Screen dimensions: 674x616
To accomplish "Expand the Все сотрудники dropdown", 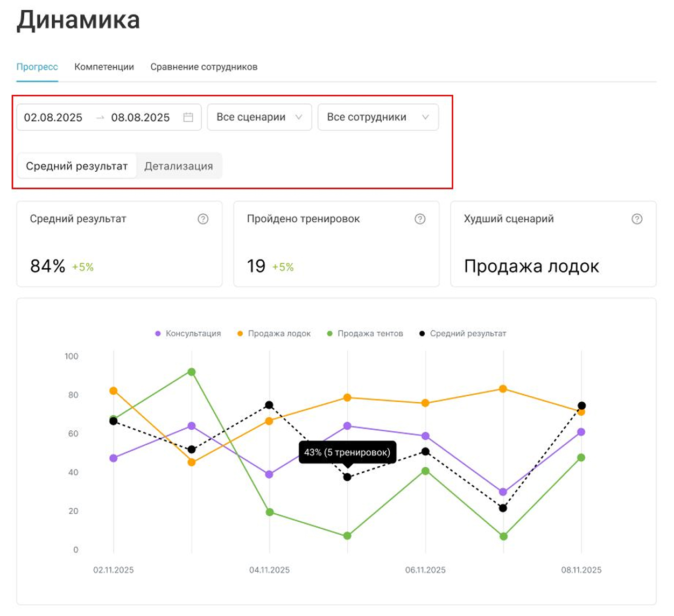I will pyautogui.click(x=378, y=117).
